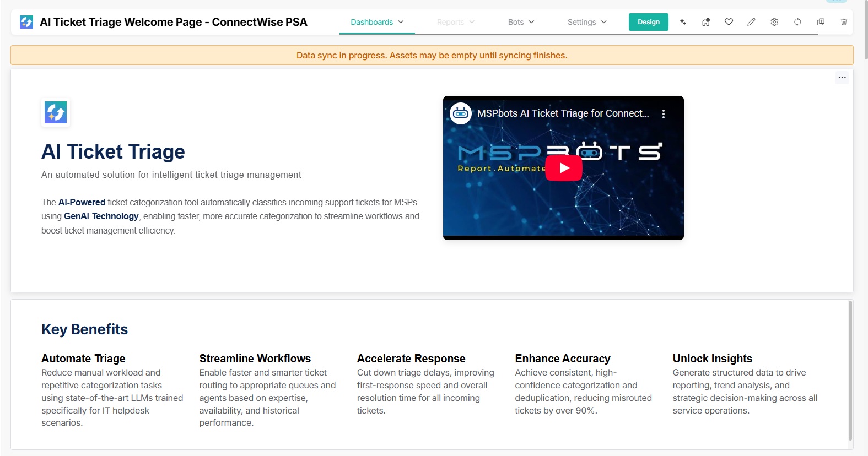Delete dashboard using the trash icon

pos(844,22)
